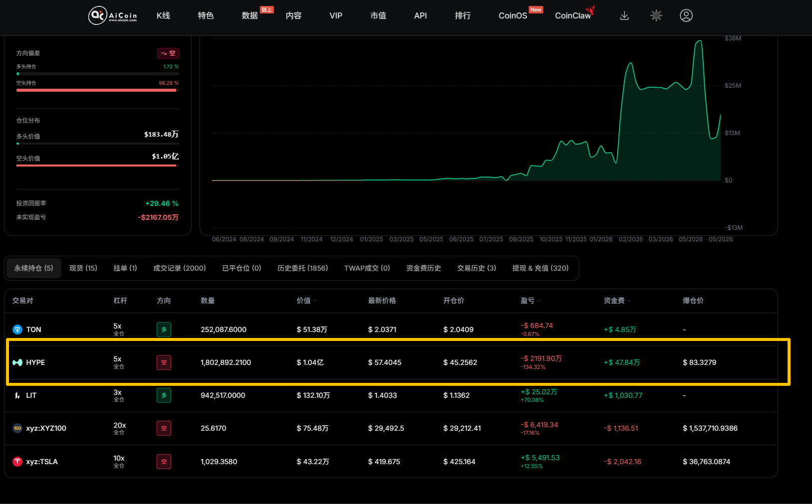Open the K线 menu
Screen dimensions: 812x504
pyautogui.click(x=163, y=15)
